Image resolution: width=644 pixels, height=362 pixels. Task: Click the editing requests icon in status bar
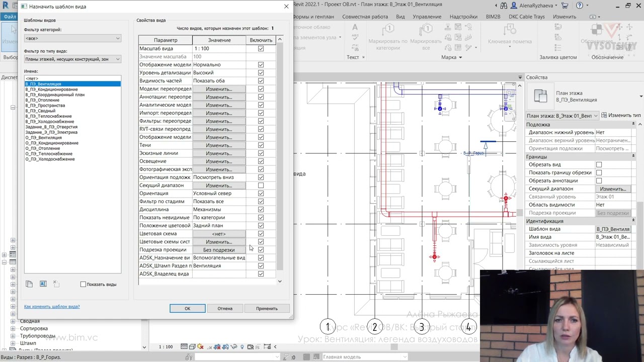coord(286,357)
